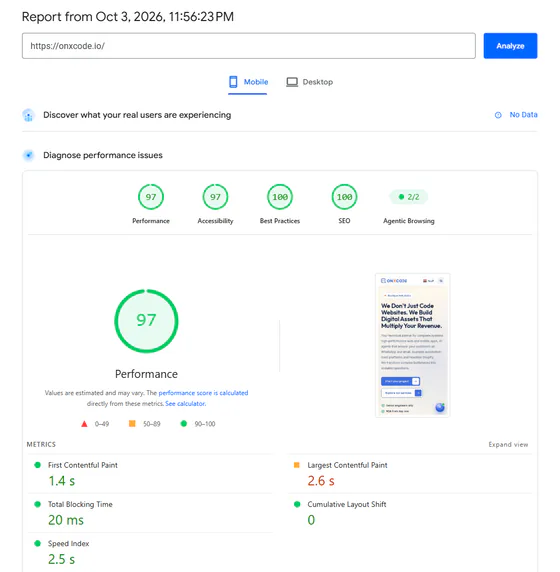The height and width of the screenshot is (572, 560).
Task: Click the real users experience icon
Action: click(28, 115)
